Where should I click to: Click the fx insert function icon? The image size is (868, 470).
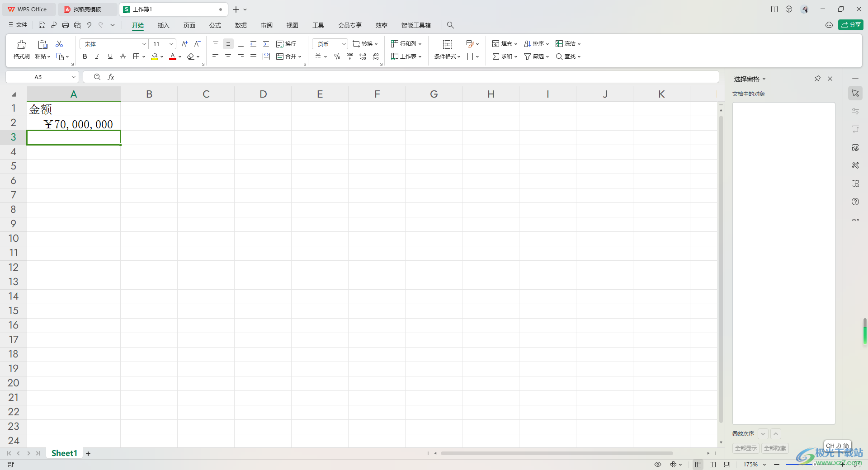click(111, 77)
